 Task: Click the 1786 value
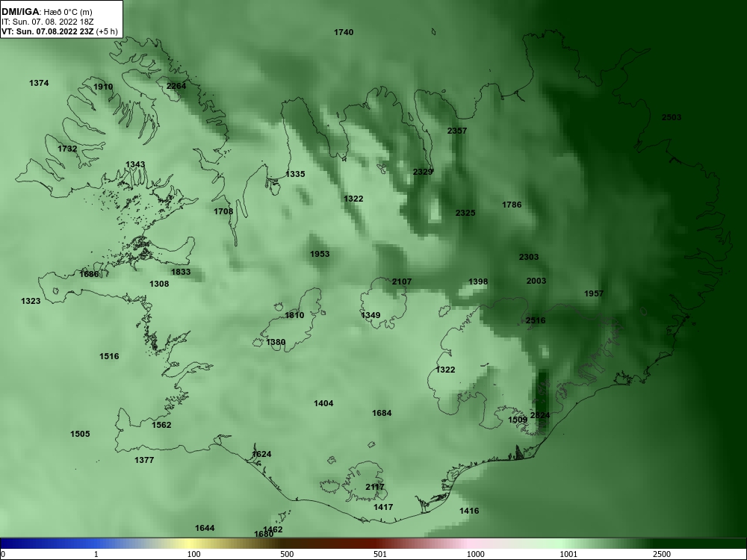coord(512,205)
